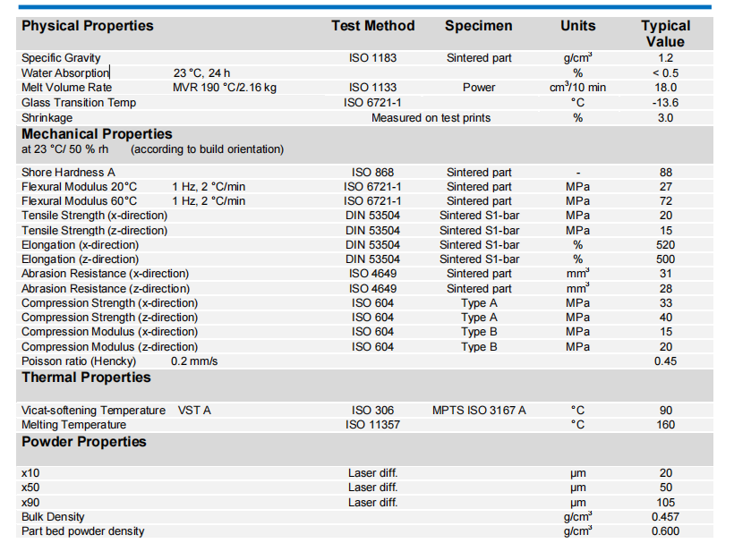
Task: Select the Poisson ratio (Hencky) label
Action: pos(78,361)
